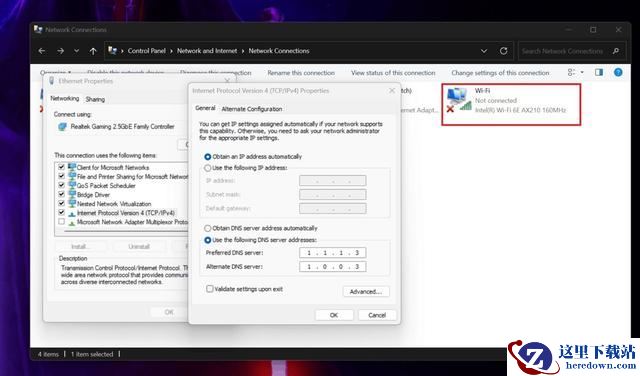Toggle the preview pane icon
The width and height of the screenshot is (640, 376).
point(599,73)
